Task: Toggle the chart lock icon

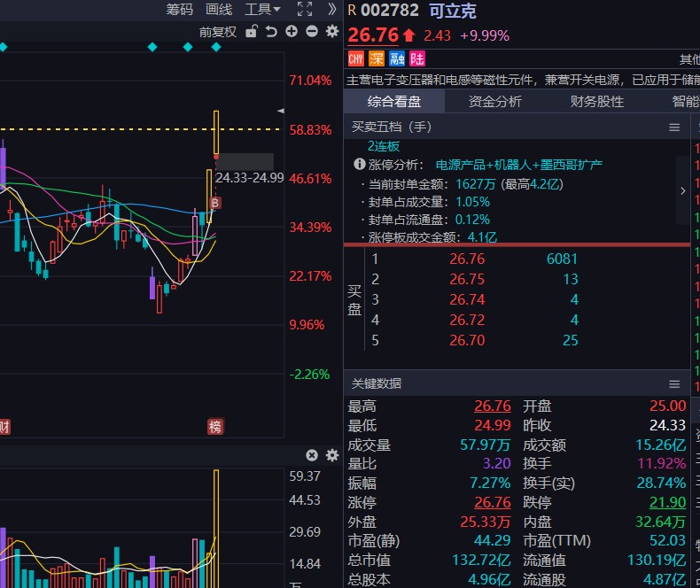Action: [x=252, y=31]
